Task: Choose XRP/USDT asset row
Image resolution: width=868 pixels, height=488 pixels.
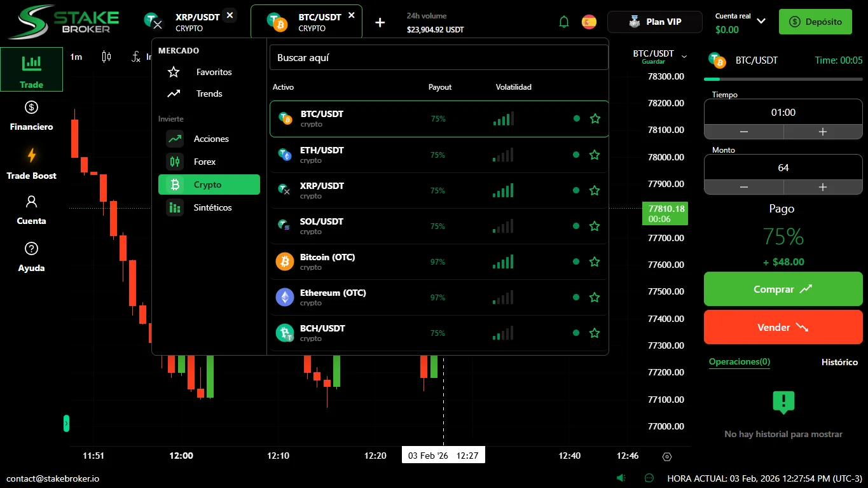Action: coord(439,190)
